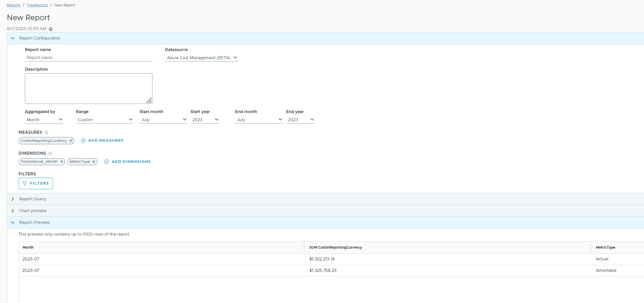Click the info icon beside the timestamp
The image size is (644, 303).
[51, 29]
